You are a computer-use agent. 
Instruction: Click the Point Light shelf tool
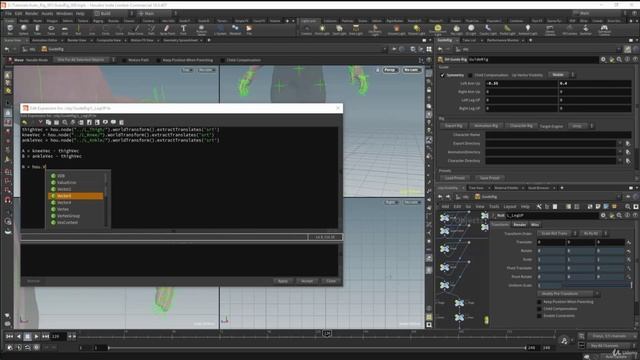322,29
